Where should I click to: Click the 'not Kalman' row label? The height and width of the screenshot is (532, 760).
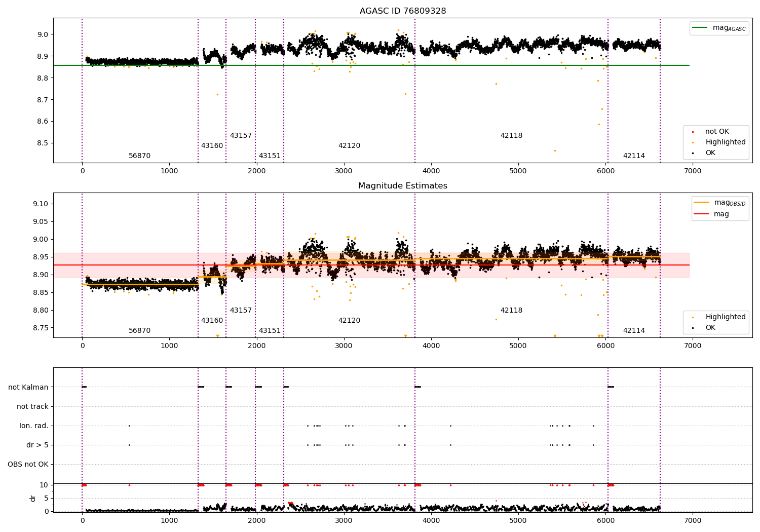point(28,387)
